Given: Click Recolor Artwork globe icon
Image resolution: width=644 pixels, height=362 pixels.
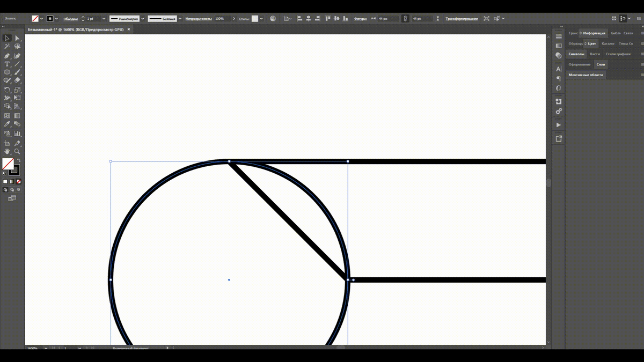Looking at the screenshot, I should 273,19.
